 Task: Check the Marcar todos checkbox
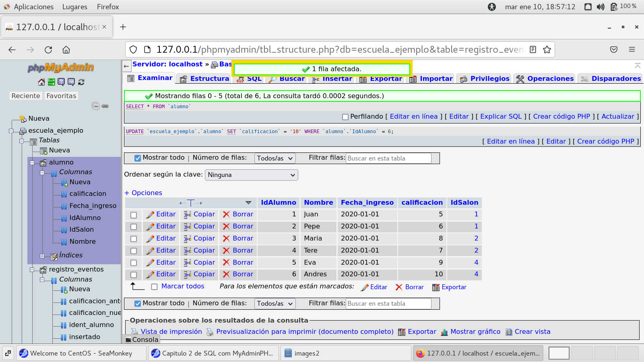click(154, 287)
